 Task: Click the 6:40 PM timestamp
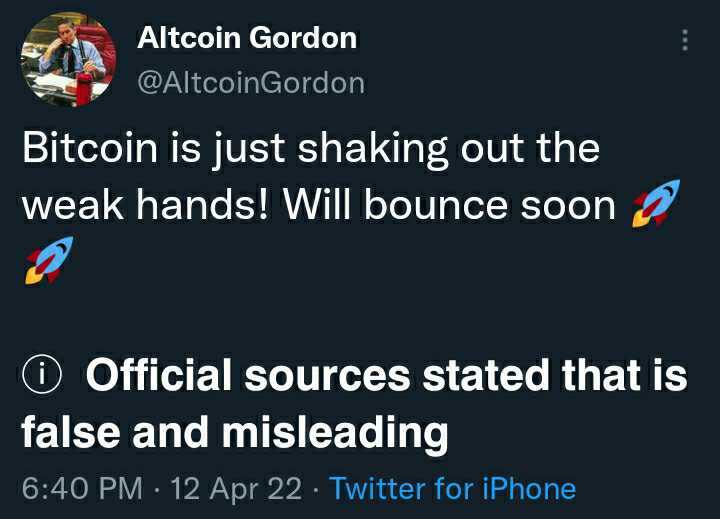(82, 489)
